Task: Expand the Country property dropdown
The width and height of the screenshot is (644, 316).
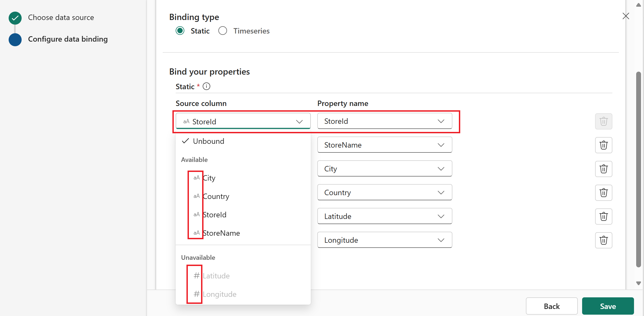Action: coord(384,192)
